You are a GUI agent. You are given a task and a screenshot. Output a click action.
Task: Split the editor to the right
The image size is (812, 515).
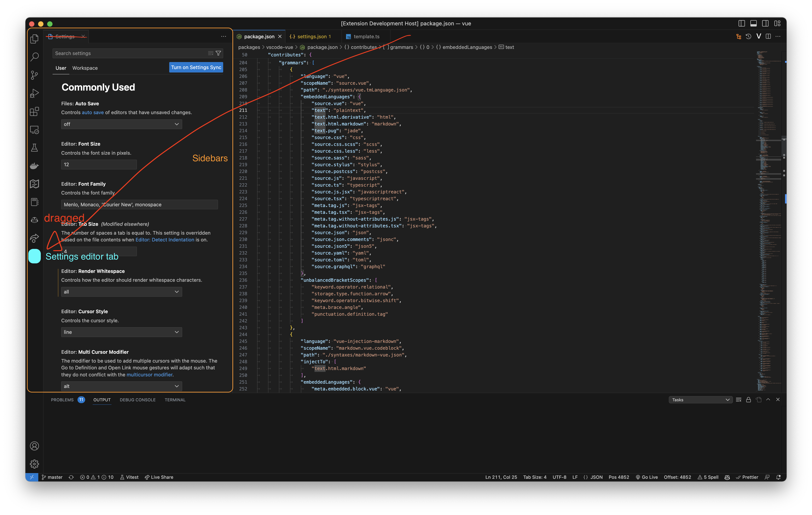[x=768, y=36]
